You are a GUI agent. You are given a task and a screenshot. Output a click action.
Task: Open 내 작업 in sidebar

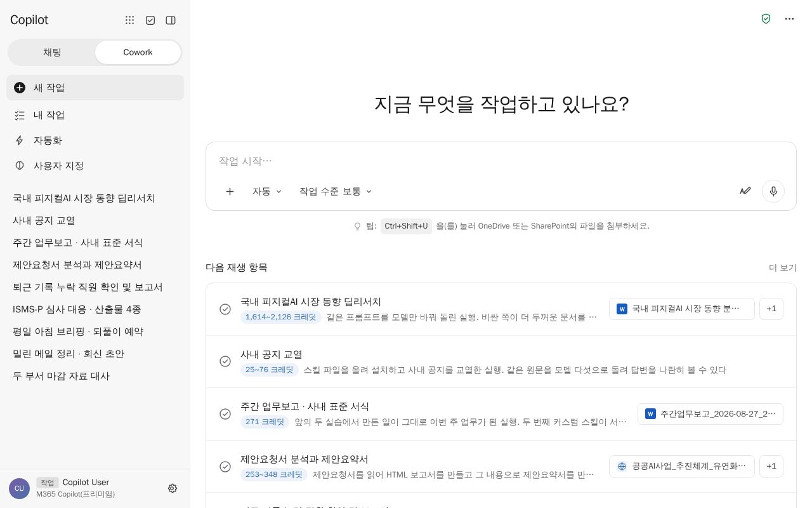coord(95,115)
